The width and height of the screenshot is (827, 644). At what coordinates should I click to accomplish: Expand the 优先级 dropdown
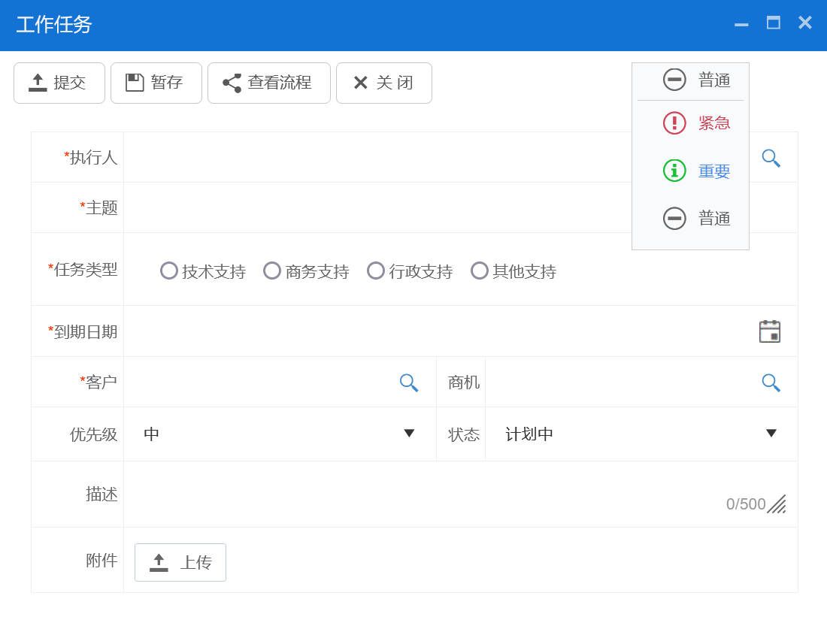pos(280,434)
